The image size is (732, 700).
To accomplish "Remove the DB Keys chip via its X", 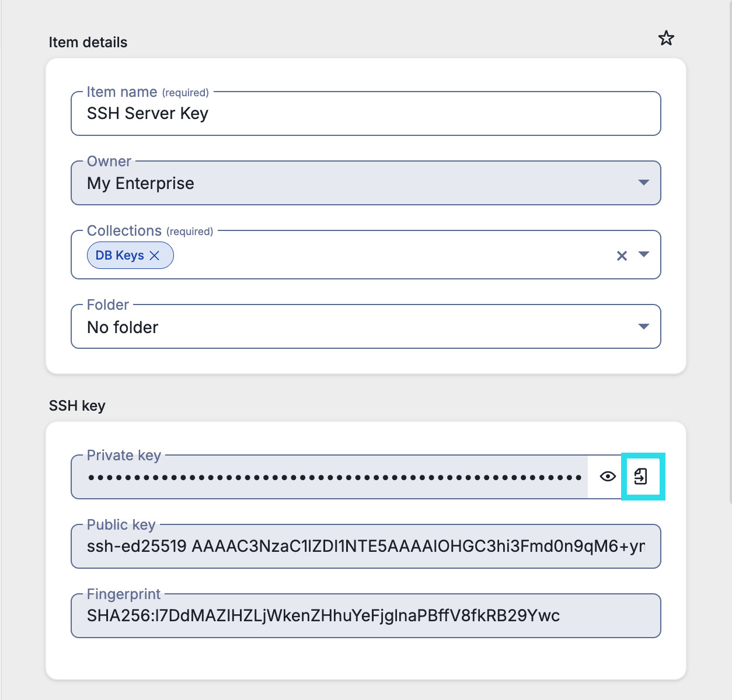I will (x=155, y=256).
